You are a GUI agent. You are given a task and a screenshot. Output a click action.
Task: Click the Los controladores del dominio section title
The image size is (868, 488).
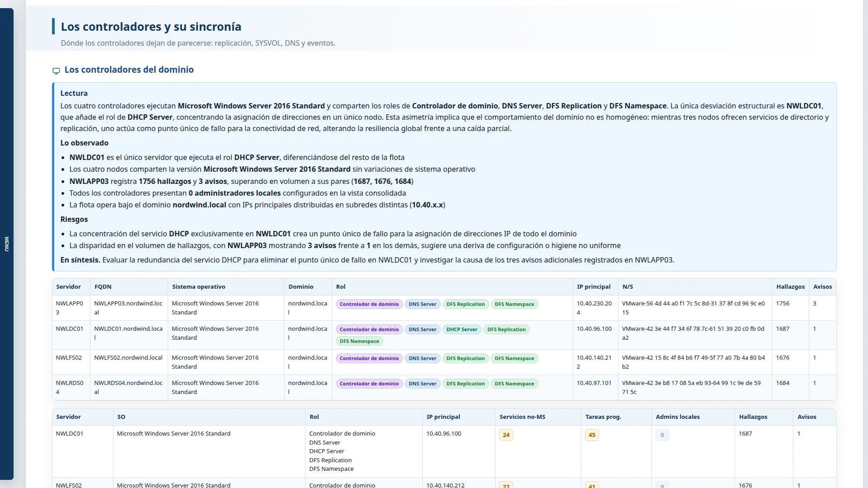[129, 70]
